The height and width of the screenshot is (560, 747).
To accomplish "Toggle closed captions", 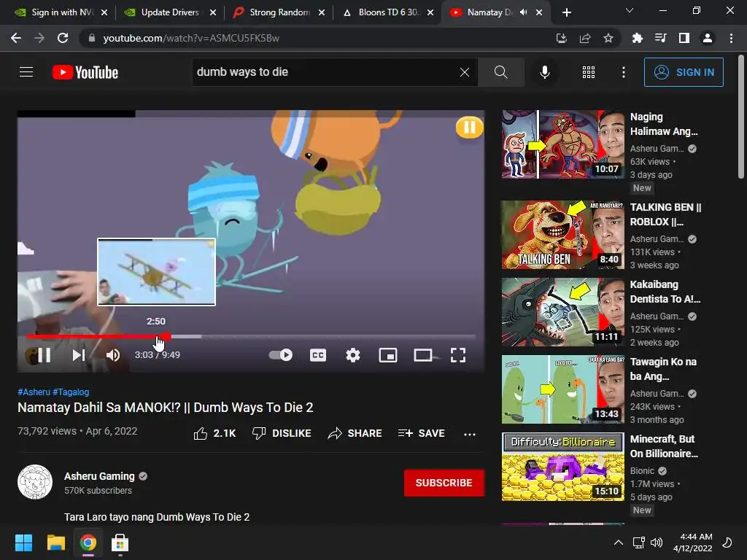I will pyautogui.click(x=318, y=355).
